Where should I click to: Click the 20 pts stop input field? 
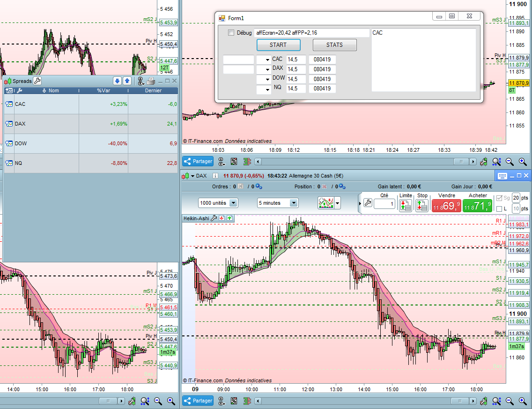(516, 198)
